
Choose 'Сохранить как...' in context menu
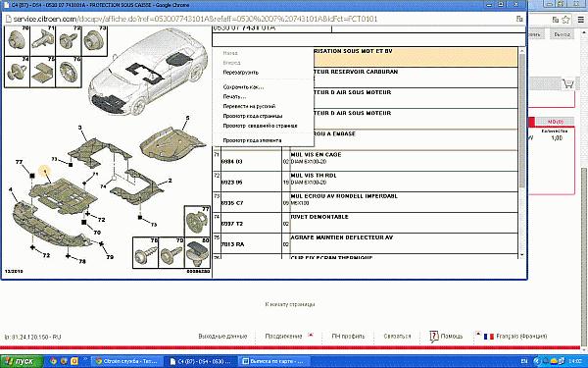pos(243,87)
